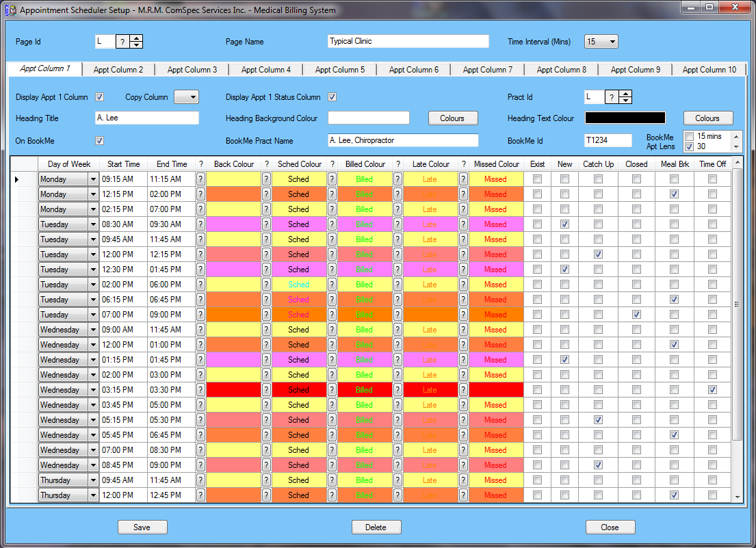Image resolution: width=756 pixels, height=548 pixels.
Task: Click the Page Name text field
Action: [408, 42]
